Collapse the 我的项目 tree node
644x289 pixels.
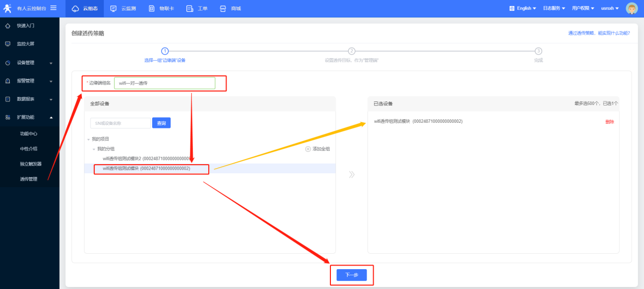click(x=89, y=139)
